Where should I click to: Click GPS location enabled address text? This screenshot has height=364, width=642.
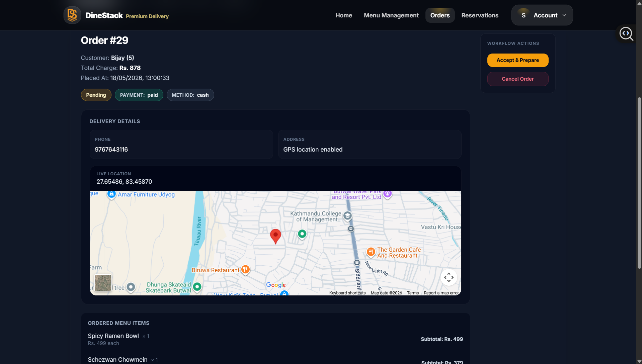[313, 150]
